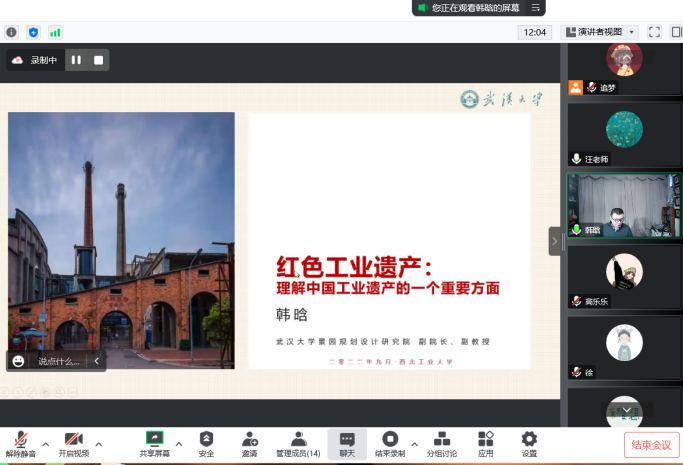Select 韩晗's video thumbnail
This screenshot has height=465, width=683.
[624, 205]
